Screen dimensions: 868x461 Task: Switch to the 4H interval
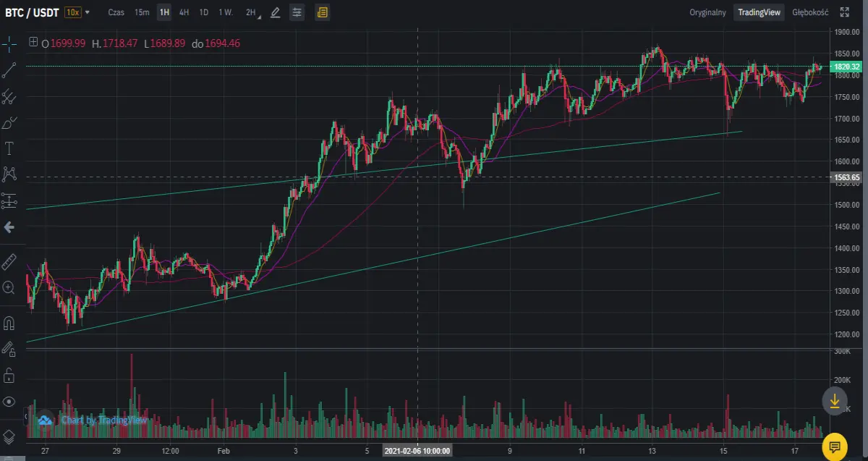click(184, 12)
